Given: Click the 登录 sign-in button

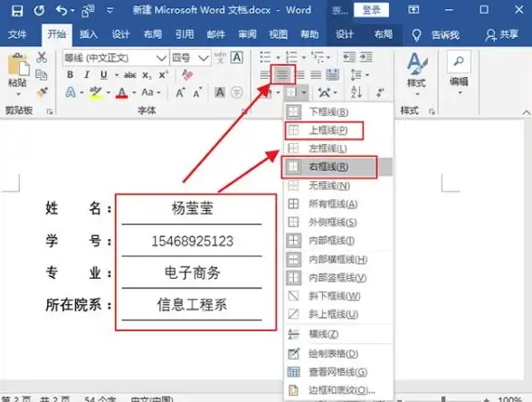Looking at the screenshot, I should point(371,10).
